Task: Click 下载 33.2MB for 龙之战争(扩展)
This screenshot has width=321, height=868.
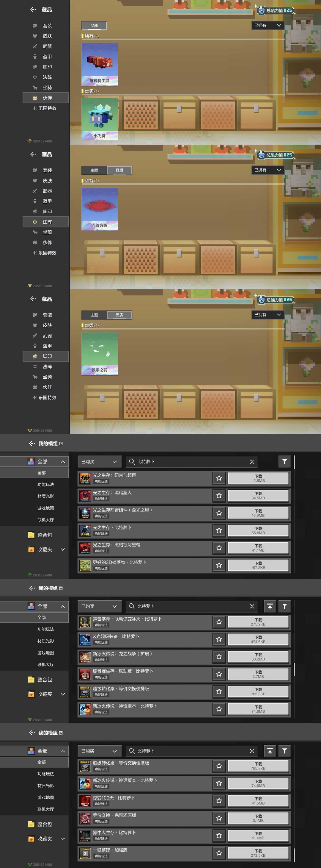Action: 258,657
